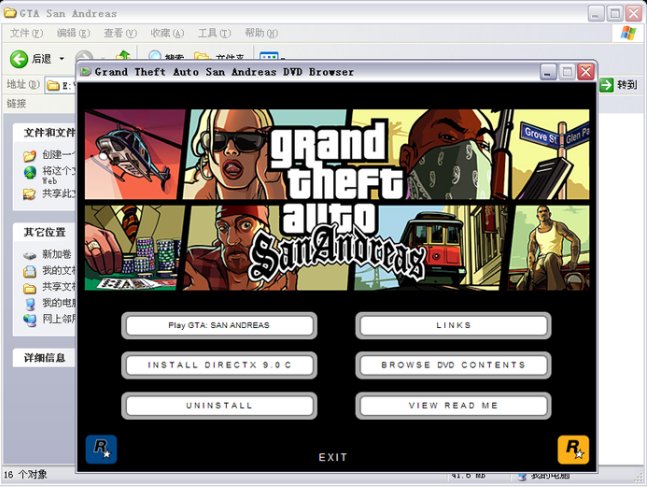647x488 pixels.
Task: Click the EXIT text at bottom
Action: pyautogui.click(x=333, y=457)
